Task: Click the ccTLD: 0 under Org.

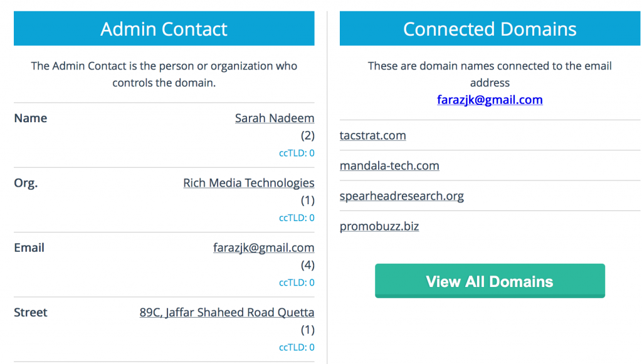Action: tap(297, 217)
